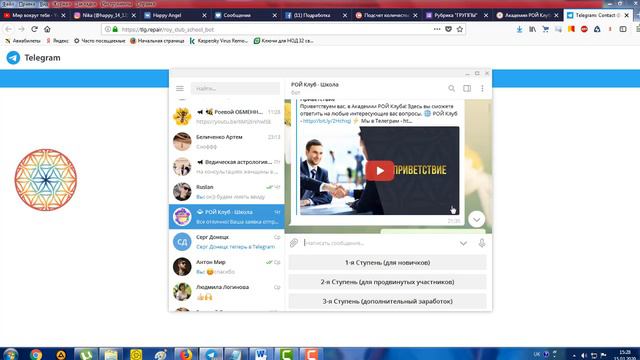The width and height of the screenshot is (640, 360).
Task: Open the Windows Start button
Action: coord(10,354)
